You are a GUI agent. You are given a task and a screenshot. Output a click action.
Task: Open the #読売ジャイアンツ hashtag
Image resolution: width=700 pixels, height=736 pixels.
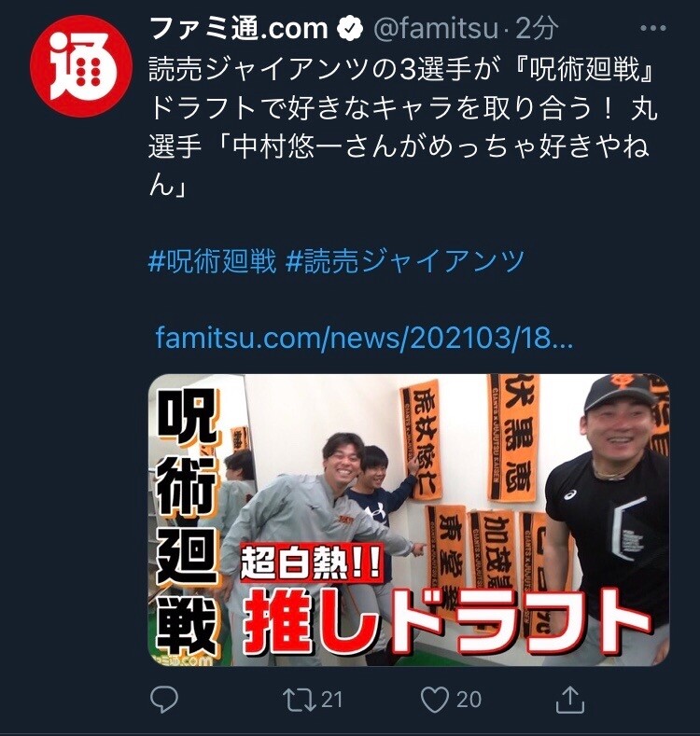tap(405, 260)
